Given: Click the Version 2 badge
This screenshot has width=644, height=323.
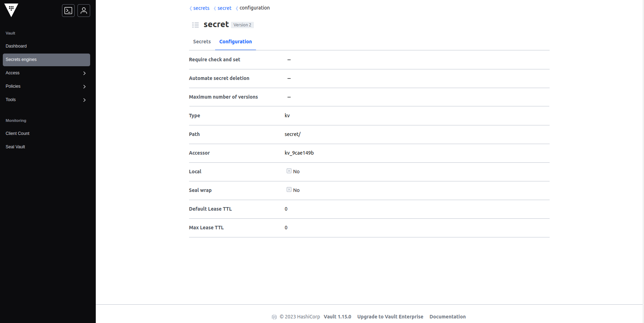Looking at the screenshot, I should tap(242, 25).
